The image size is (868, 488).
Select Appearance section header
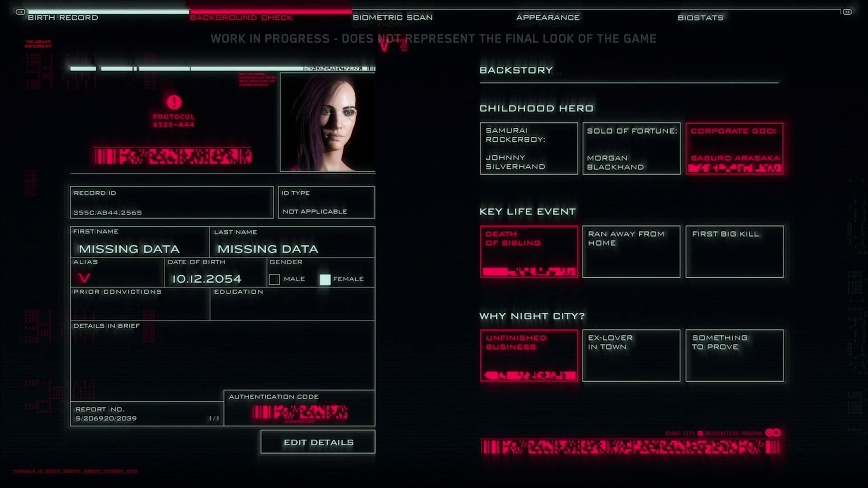(x=548, y=17)
